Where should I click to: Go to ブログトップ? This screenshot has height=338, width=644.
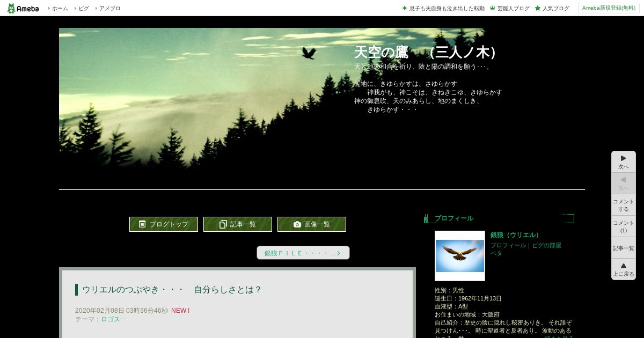[164, 224]
